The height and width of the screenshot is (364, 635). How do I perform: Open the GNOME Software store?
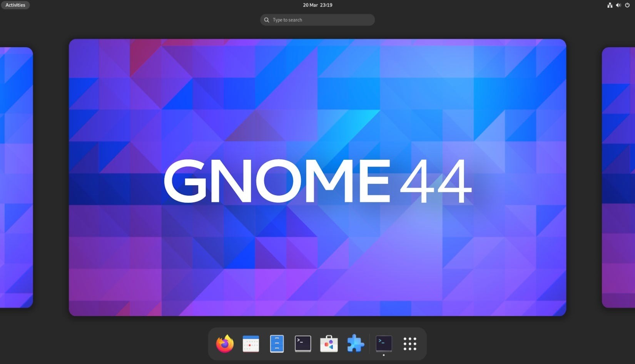coord(329,344)
